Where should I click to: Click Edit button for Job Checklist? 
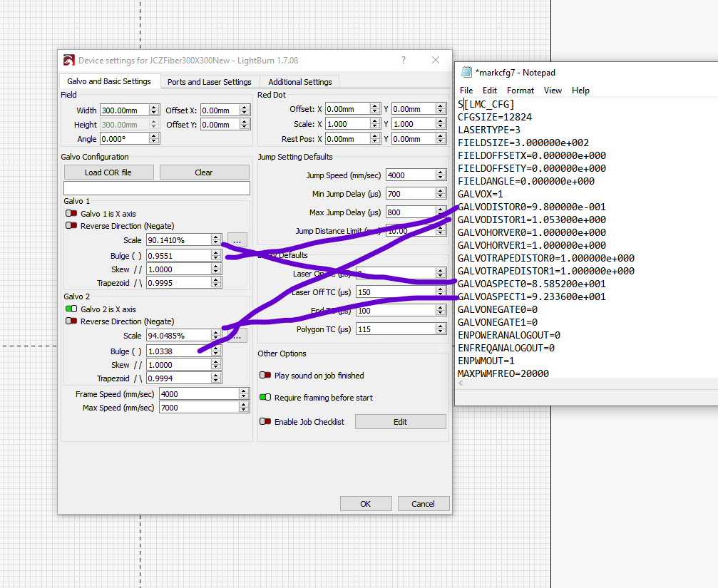pyautogui.click(x=400, y=422)
